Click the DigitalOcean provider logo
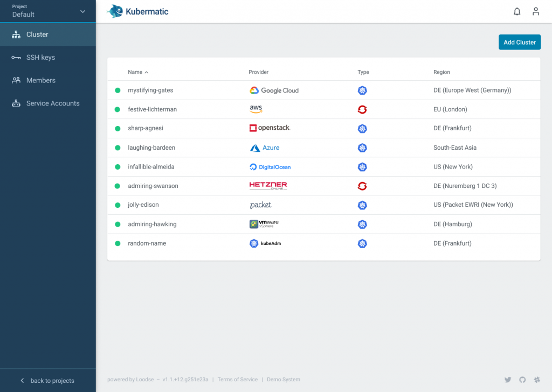552x392 pixels. click(270, 167)
